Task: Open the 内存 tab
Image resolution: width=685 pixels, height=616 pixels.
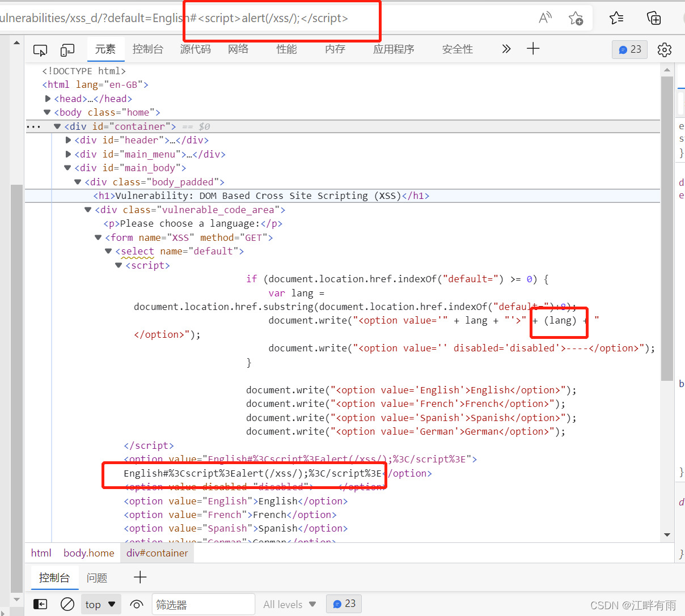Action: pyautogui.click(x=335, y=49)
